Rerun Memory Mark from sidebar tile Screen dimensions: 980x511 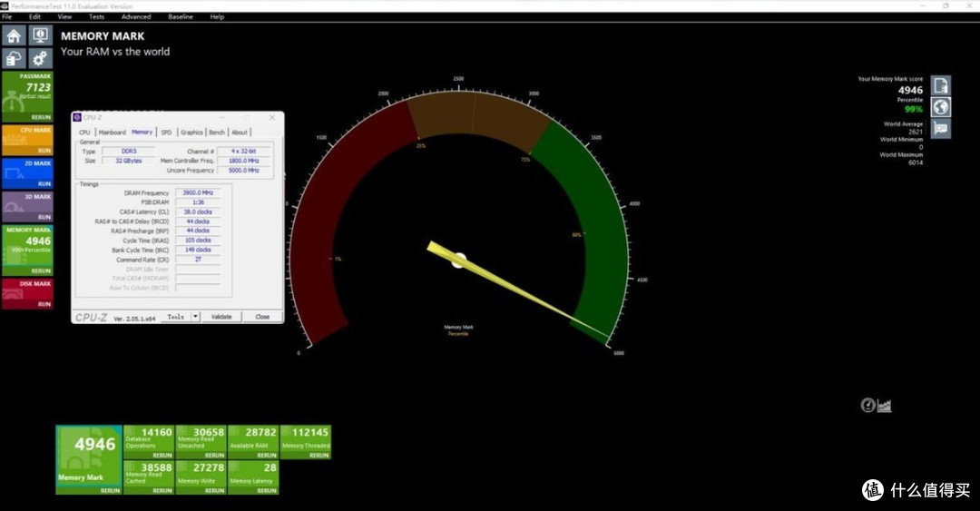[41, 270]
